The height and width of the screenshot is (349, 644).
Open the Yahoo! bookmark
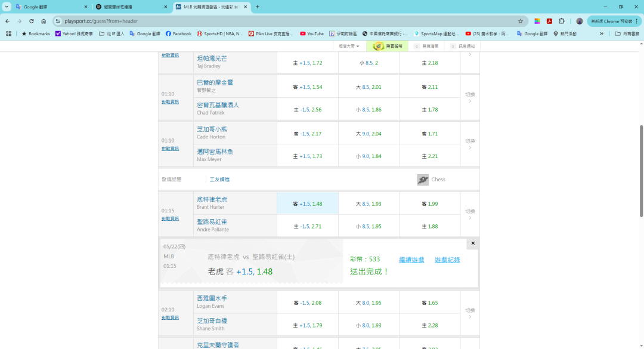tap(74, 34)
